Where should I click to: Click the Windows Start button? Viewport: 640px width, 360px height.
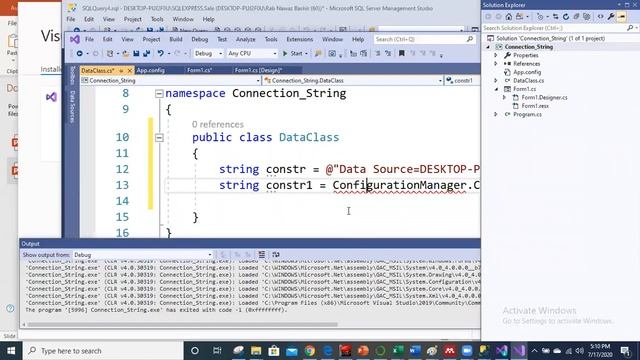11,351
